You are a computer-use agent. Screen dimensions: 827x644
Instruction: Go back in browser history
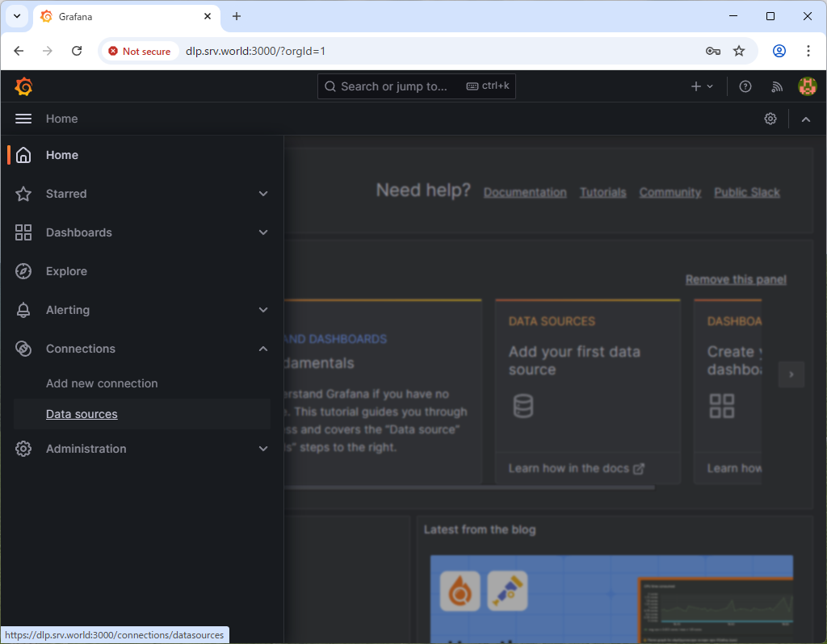click(19, 51)
